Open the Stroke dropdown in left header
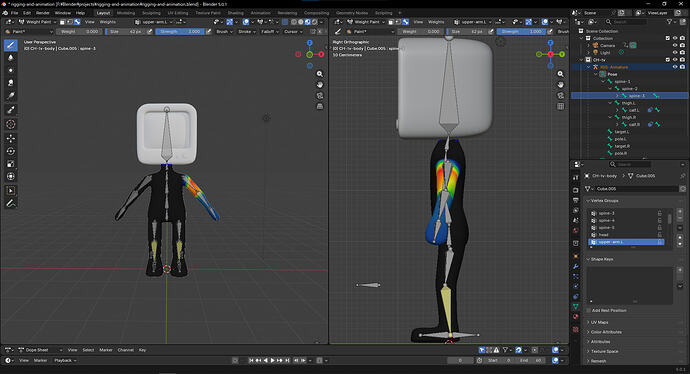Screen dimensions: 690x374 246,32
